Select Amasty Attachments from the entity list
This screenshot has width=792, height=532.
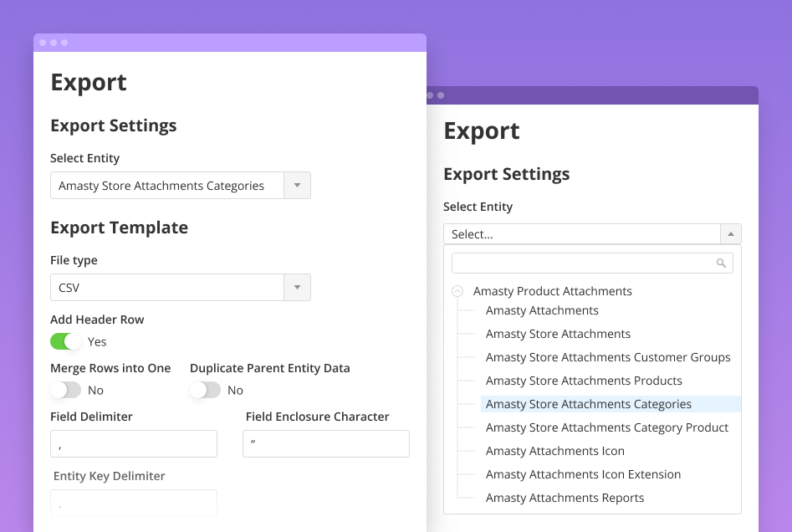coord(542,310)
